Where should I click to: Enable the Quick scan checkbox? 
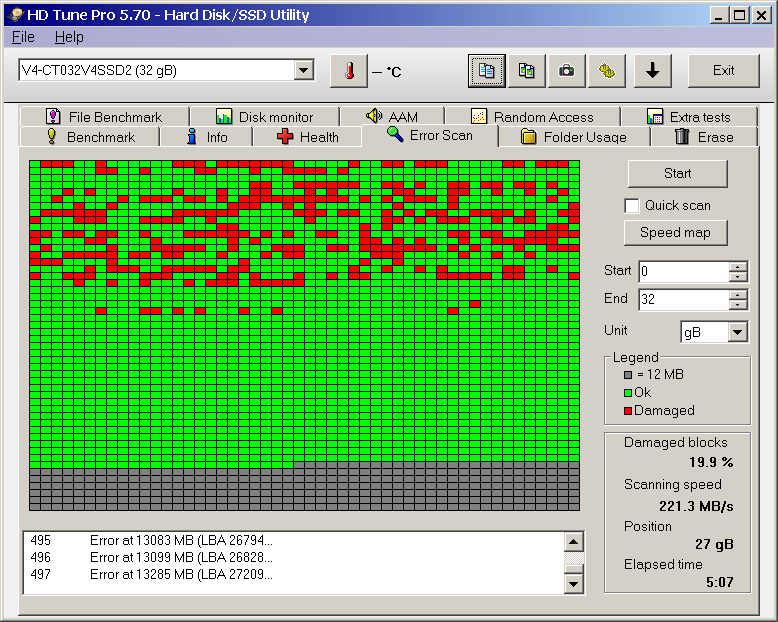(632, 206)
